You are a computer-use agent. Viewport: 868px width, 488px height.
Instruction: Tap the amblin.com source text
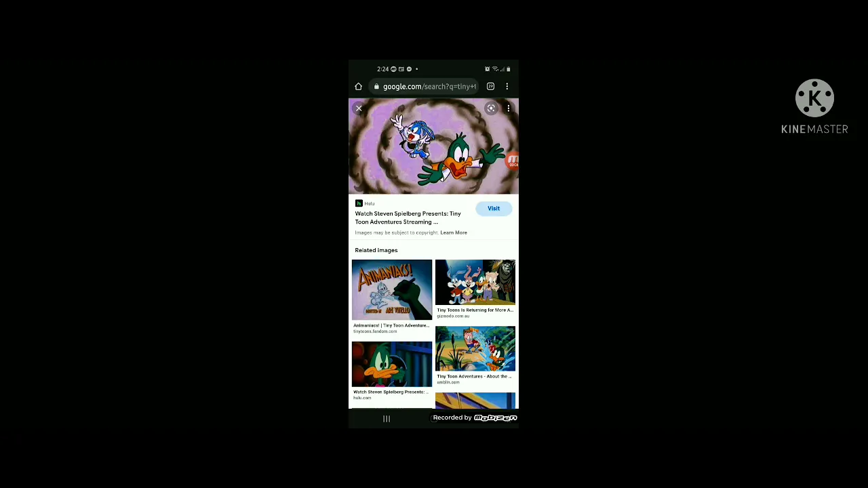coord(448,382)
